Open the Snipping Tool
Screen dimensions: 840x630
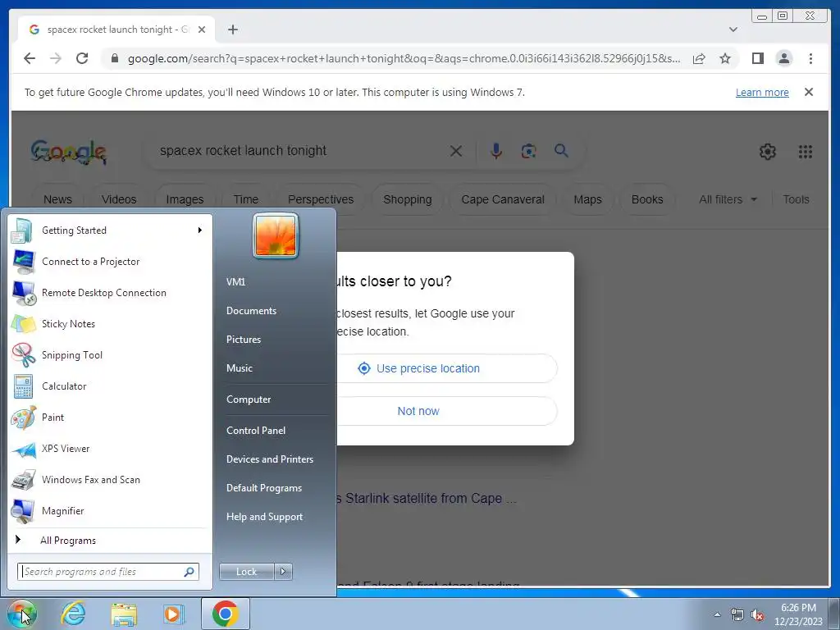(110, 354)
